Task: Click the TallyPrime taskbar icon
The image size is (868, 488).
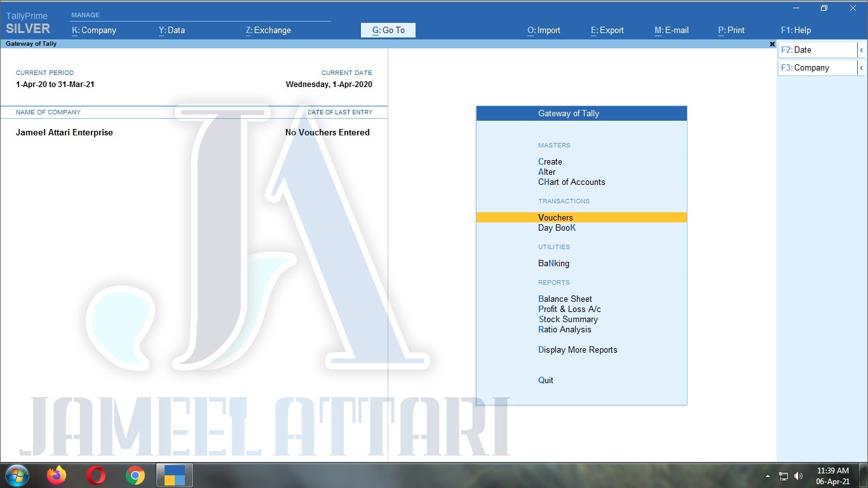Action: pos(175,475)
